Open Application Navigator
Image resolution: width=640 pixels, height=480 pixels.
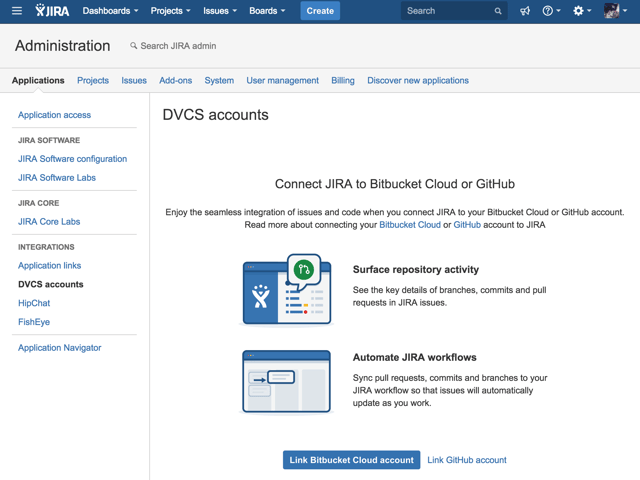[x=60, y=348]
